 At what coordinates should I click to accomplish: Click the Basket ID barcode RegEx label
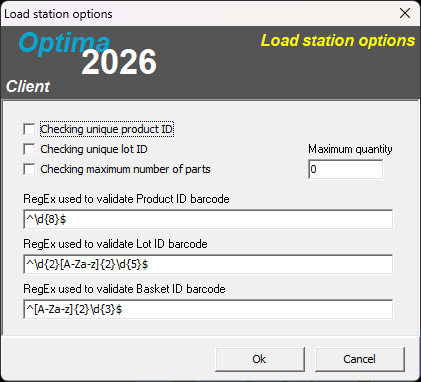point(124,289)
